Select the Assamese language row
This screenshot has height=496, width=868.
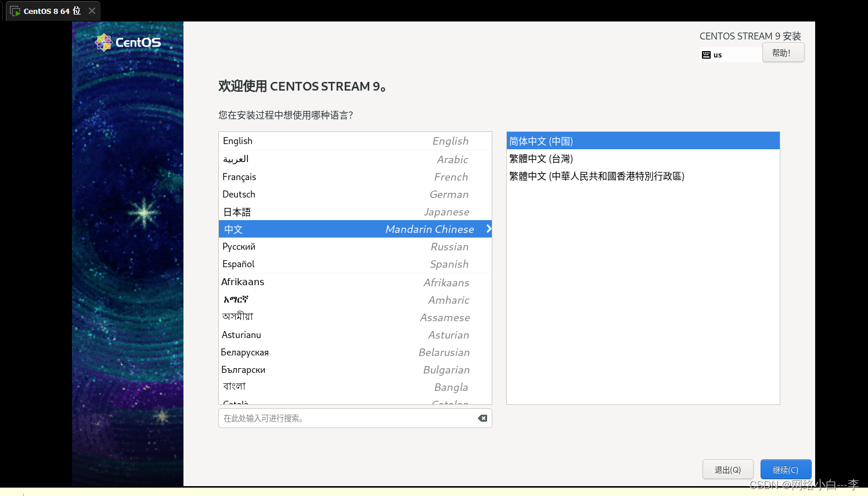[355, 317]
